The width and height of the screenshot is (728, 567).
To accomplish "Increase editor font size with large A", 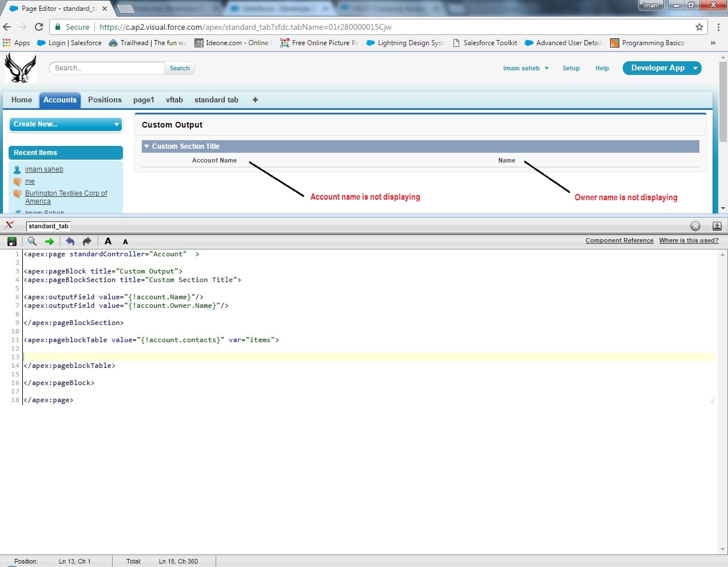I will (x=108, y=241).
